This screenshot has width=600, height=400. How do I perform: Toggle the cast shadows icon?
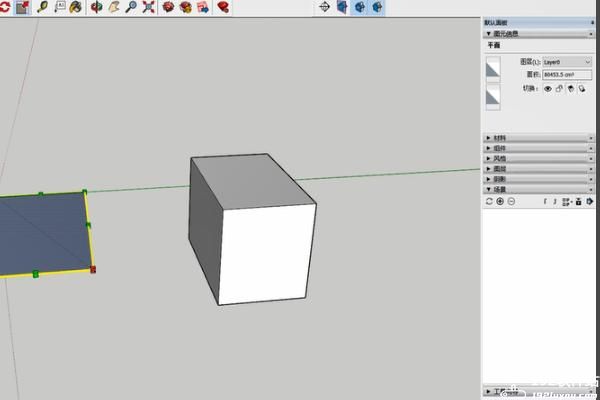571,89
